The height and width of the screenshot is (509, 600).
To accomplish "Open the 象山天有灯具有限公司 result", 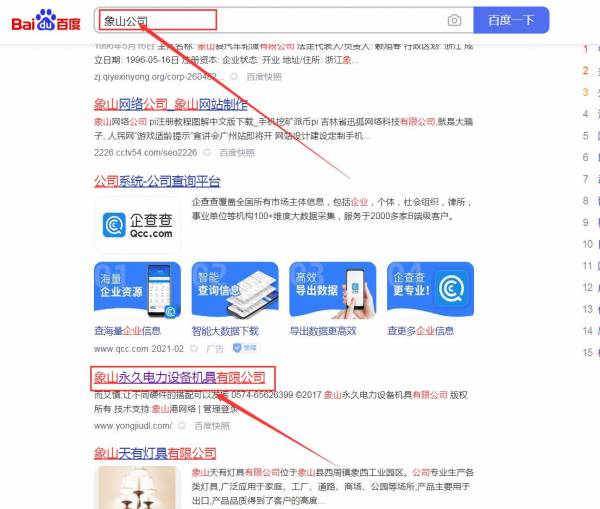I will pyautogui.click(x=155, y=454).
